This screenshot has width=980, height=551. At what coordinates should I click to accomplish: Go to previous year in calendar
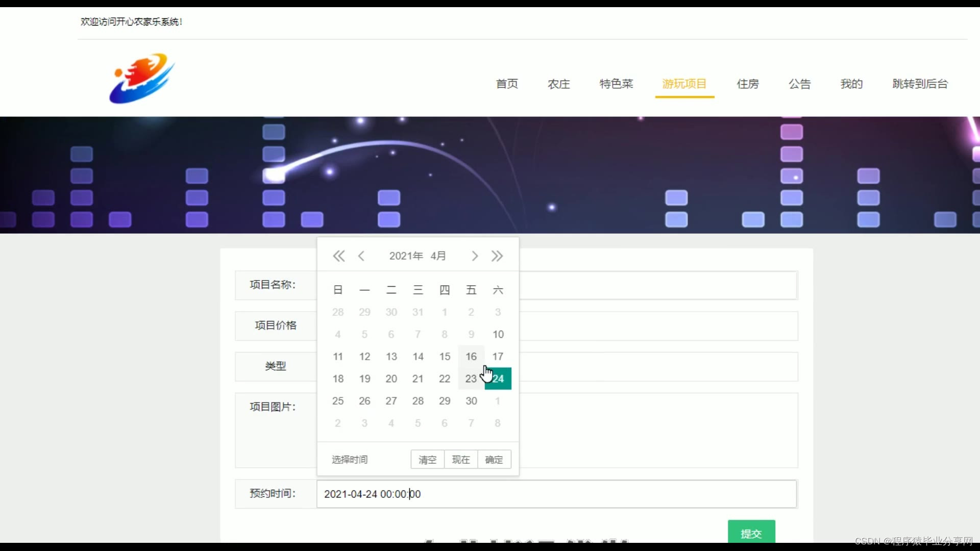[338, 256]
